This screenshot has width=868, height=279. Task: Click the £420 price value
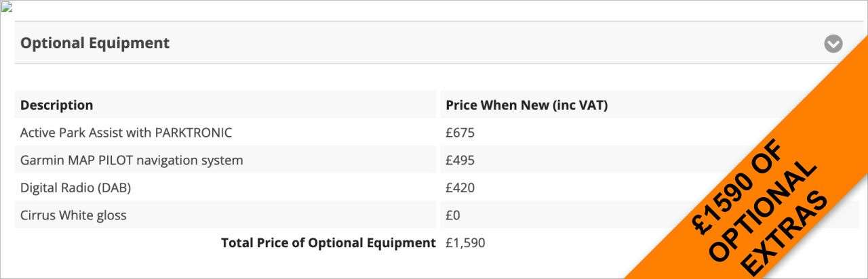coord(460,188)
